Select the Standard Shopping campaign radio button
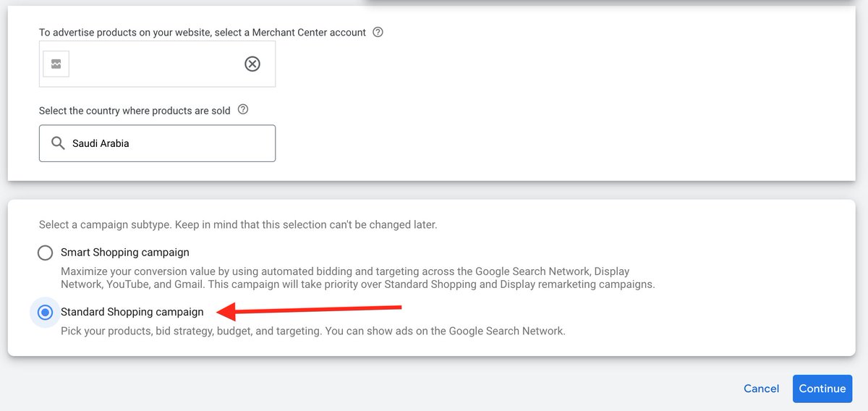Screen dimensions: 868x411 (x=46, y=312)
